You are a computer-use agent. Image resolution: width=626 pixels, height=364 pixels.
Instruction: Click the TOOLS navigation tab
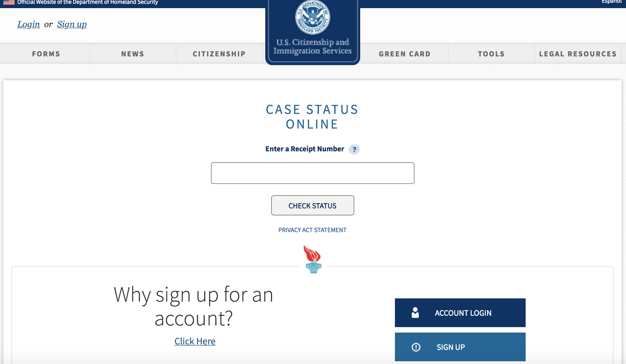pyautogui.click(x=491, y=53)
